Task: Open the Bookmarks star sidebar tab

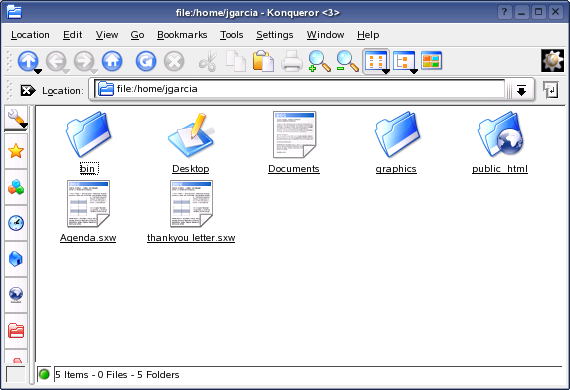Action: pyautogui.click(x=16, y=151)
